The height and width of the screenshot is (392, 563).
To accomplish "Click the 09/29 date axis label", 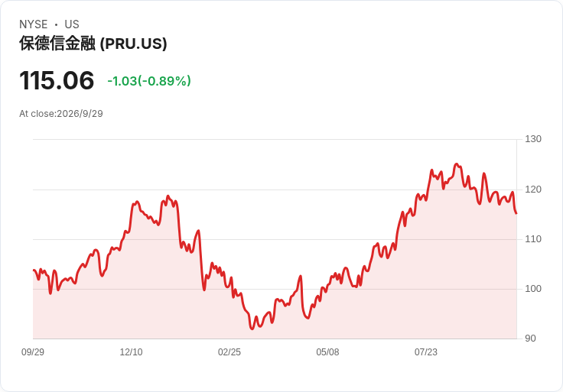I will click(33, 352).
